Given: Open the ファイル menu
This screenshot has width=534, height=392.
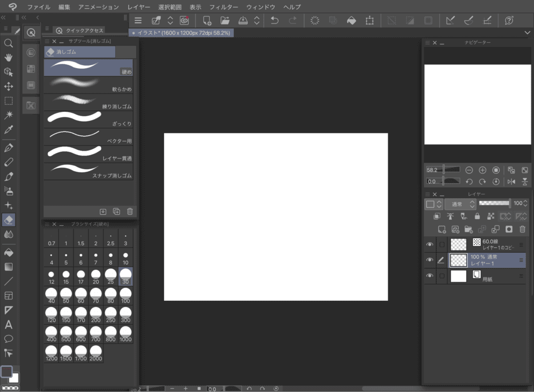Looking at the screenshot, I should [x=39, y=7].
